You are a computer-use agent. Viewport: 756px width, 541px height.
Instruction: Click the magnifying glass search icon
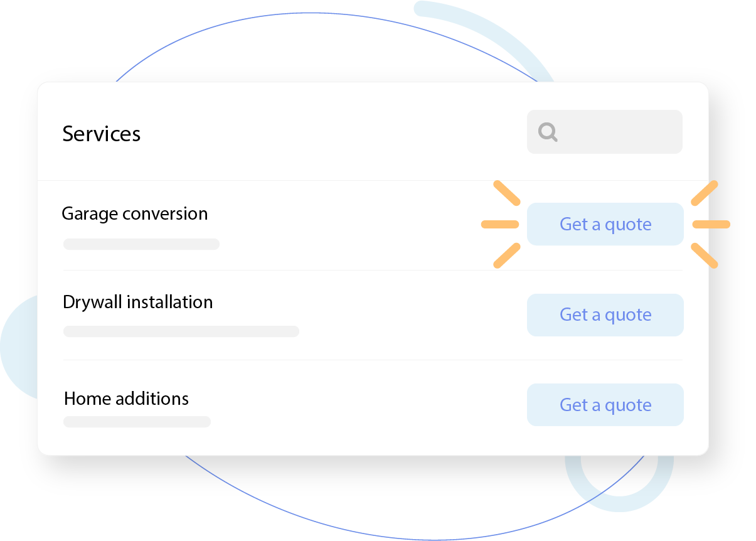coord(547,132)
